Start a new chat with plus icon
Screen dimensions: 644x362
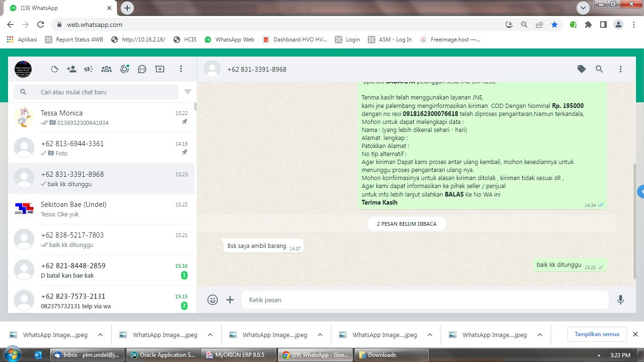[x=160, y=69]
